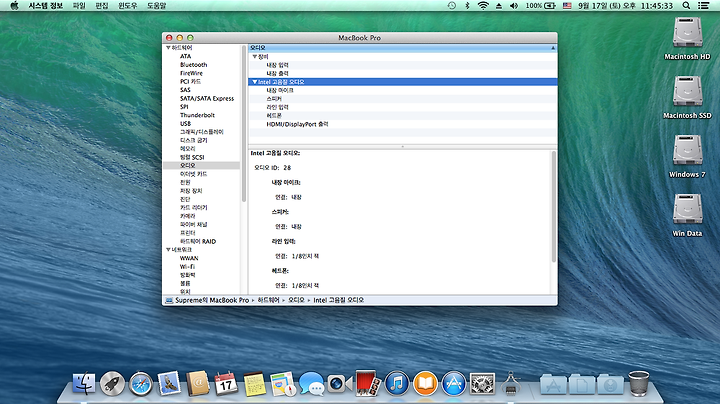
Task: Open System Preferences gear icon
Action: click(x=482, y=384)
